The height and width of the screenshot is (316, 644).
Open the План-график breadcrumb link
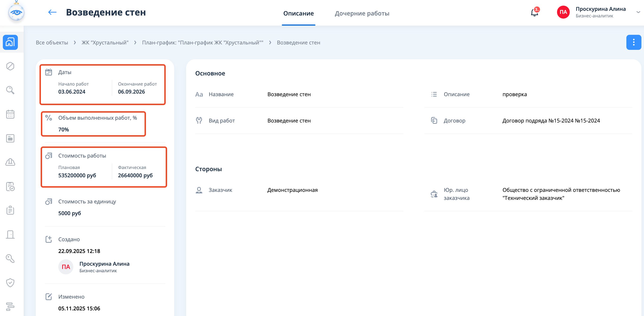tap(203, 43)
